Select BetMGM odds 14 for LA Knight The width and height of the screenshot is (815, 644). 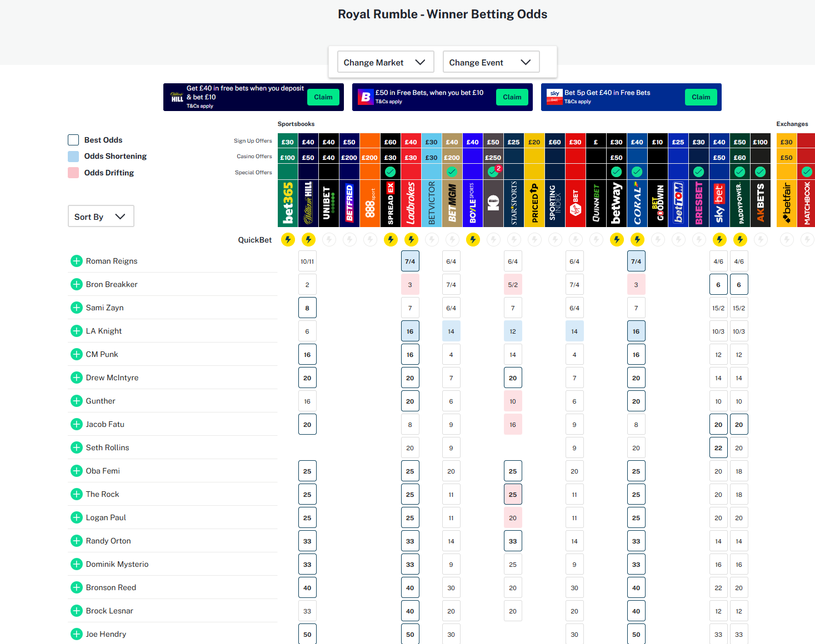pyautogui.click(x=451, y=331)
